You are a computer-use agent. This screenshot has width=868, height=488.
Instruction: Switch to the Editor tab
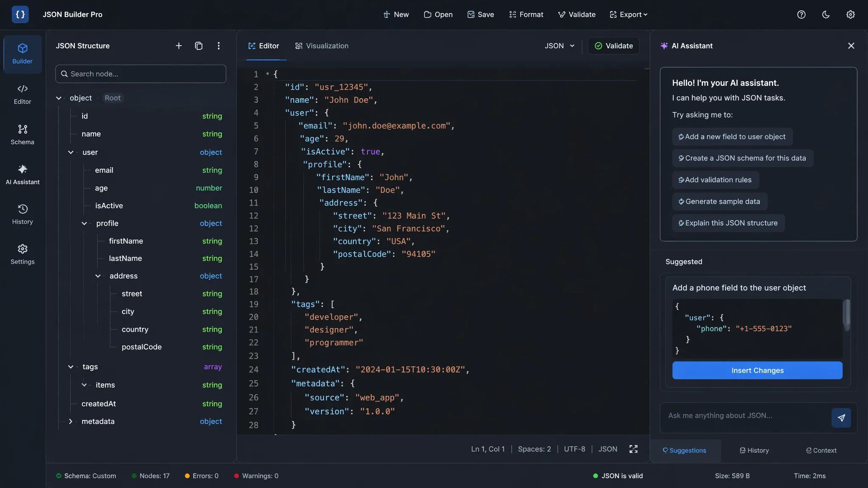(264, 46)
